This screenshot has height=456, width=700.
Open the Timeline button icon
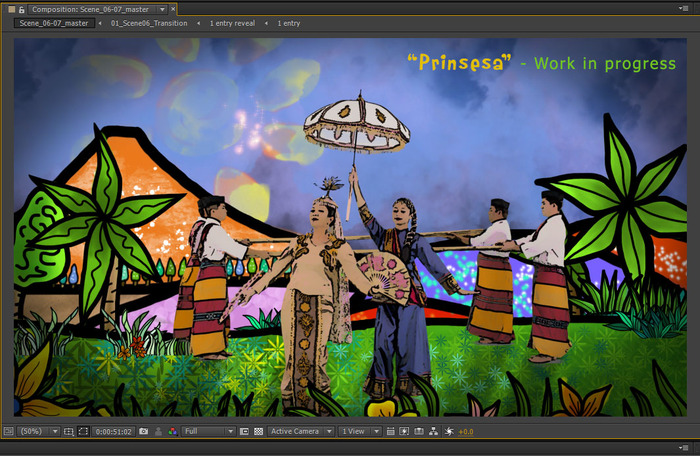[419, 431]
